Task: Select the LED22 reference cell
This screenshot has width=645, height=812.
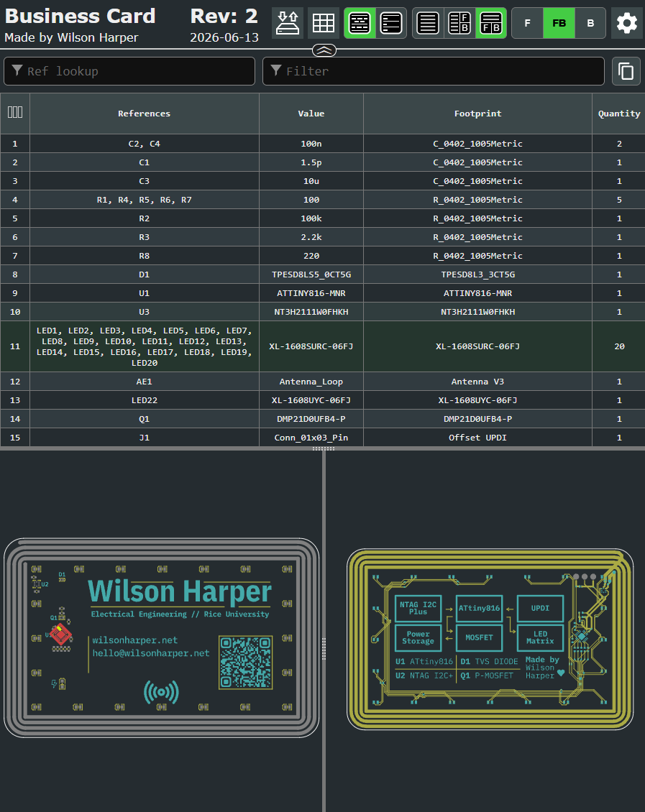Action: [x=144, y=400]
